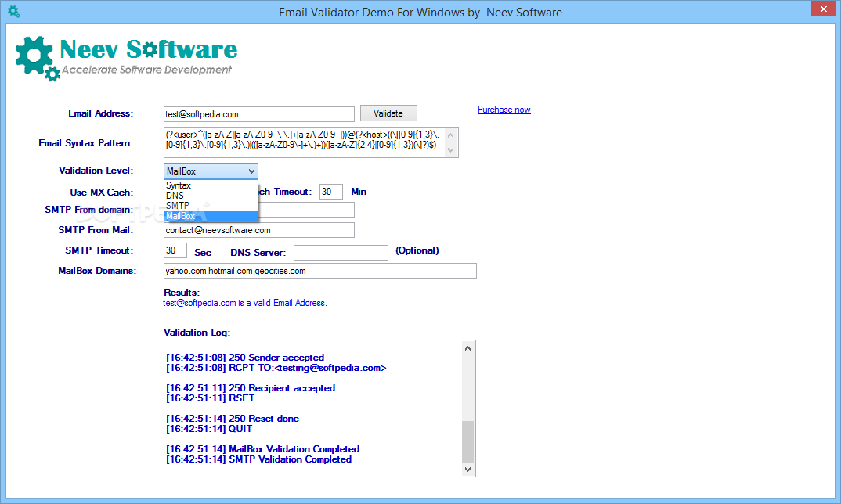
Task: Open the Purchase now link
Action: click(504, 110)
